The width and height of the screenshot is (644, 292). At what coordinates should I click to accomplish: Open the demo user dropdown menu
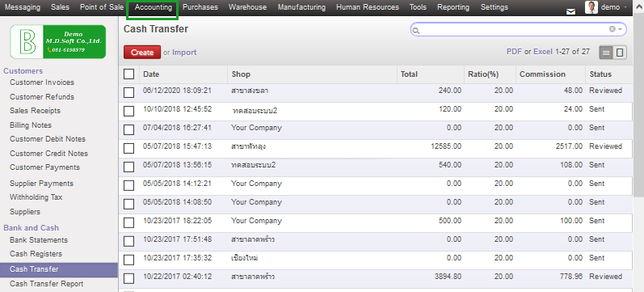click(613, 7)
